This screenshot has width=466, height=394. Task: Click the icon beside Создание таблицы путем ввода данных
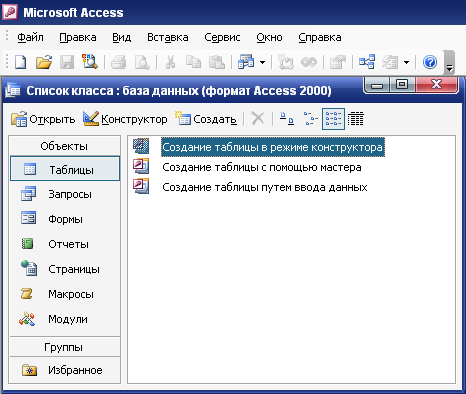click(x=141, y=186)
